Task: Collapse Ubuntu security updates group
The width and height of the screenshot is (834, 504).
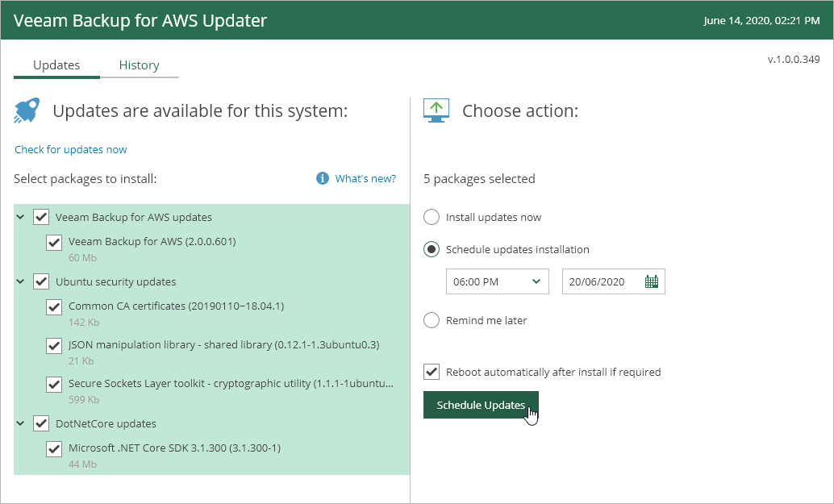Action: click(x=20, y=281)
